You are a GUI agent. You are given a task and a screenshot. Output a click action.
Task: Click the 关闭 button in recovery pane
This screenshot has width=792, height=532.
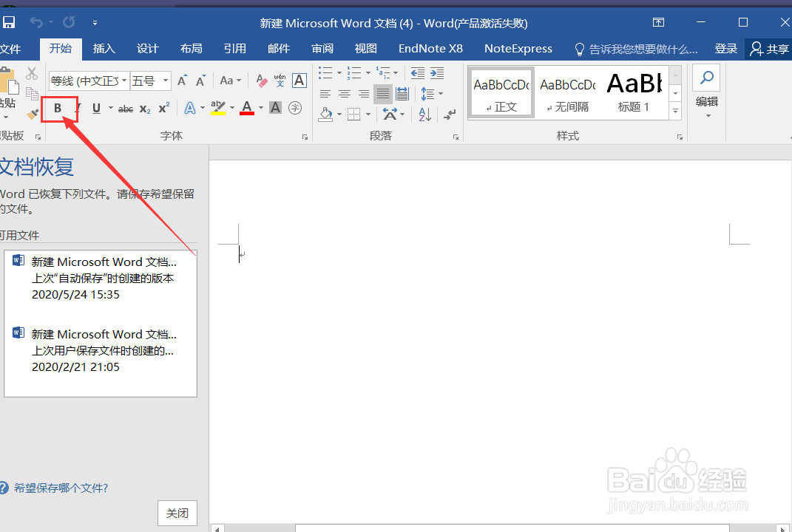click(x=177, y=514)
